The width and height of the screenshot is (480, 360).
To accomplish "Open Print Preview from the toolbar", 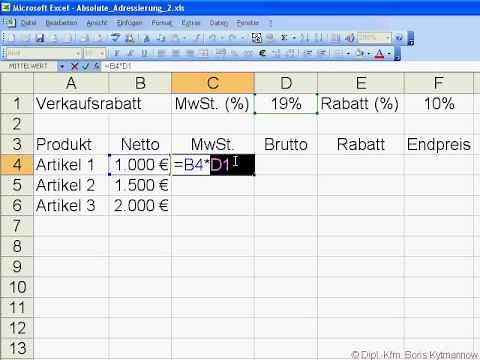I will (x=100, y=38).
